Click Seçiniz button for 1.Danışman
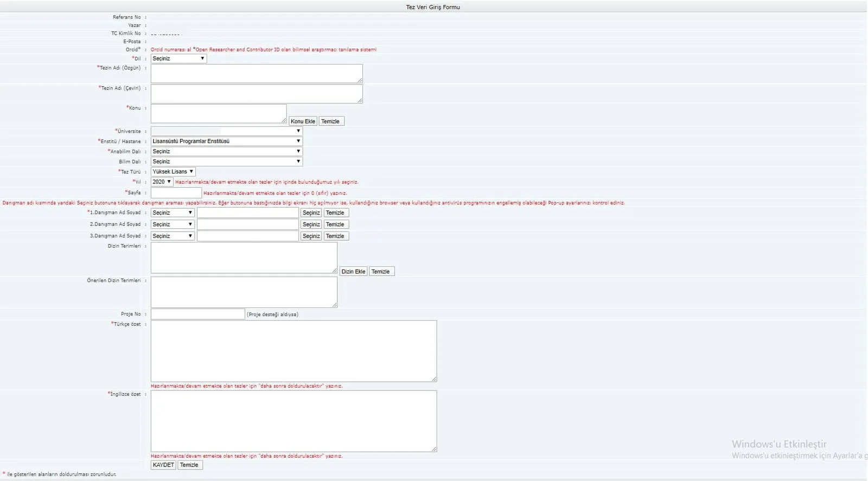868x481 pixels. (311, 213)
